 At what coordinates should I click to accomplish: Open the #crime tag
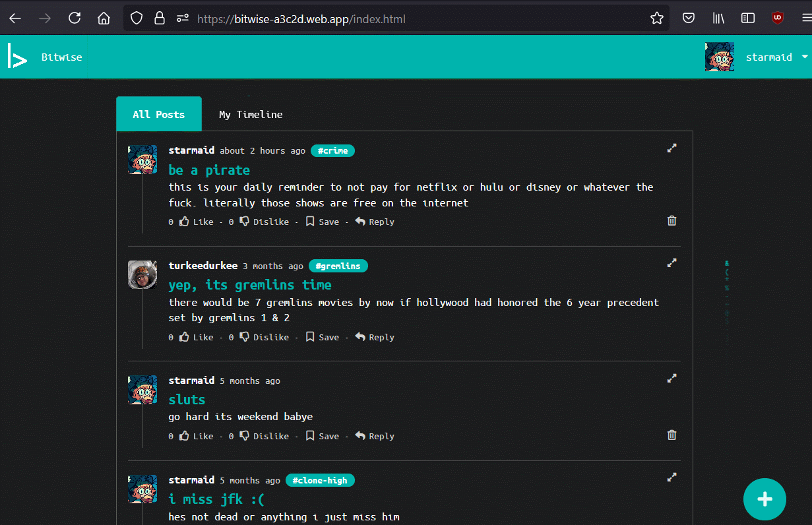(x=332, y=151)
